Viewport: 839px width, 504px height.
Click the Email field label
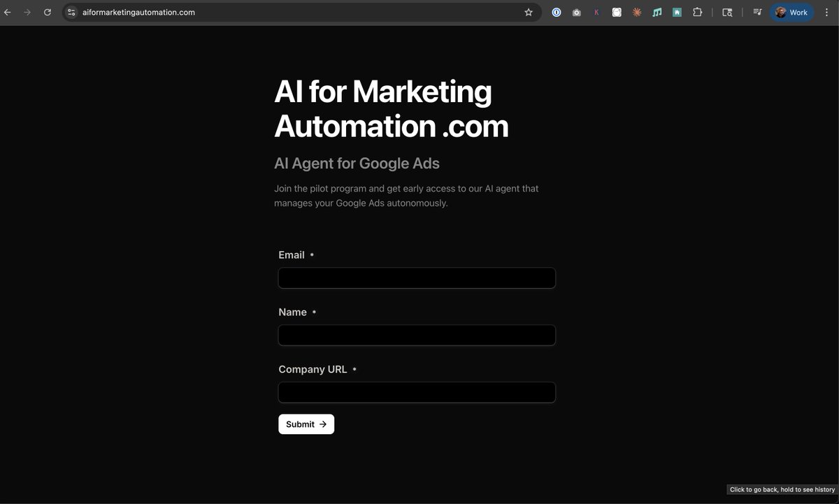pos(292,255)
